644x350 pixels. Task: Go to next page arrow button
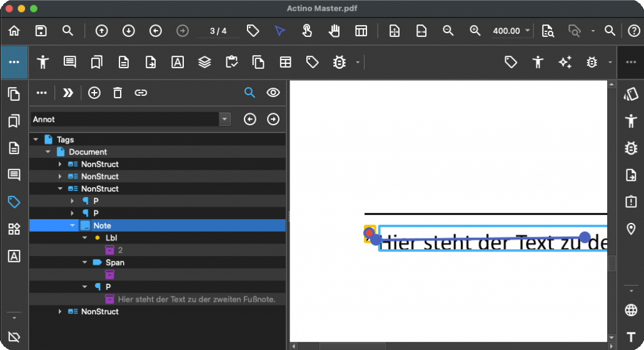tap(128, 31)
